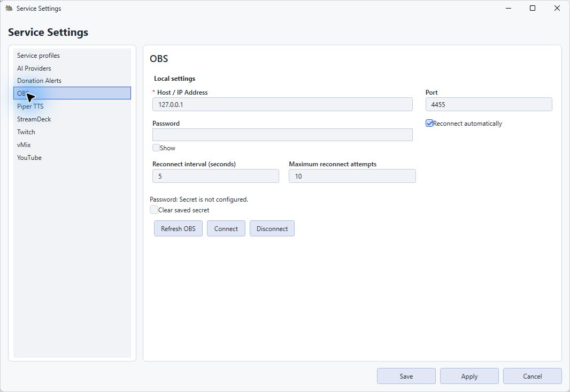The height and width of the screenshot is (392, 570).
Task: Click the Port field showing 4455
Action: pyautogui.click(x=489, y=104)
